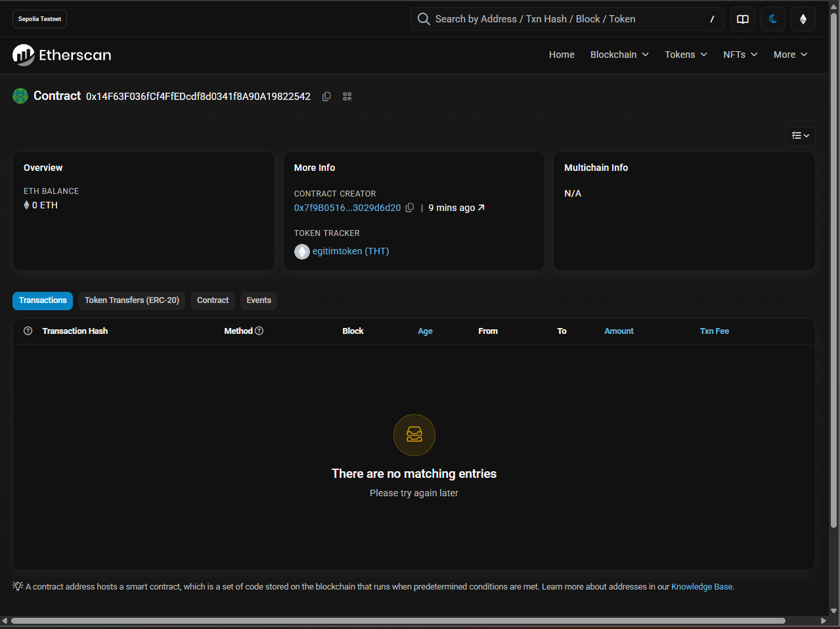Click the scroll left arrow
The width and height of the screenshot is (840, 629).
(x=5, y=620)
